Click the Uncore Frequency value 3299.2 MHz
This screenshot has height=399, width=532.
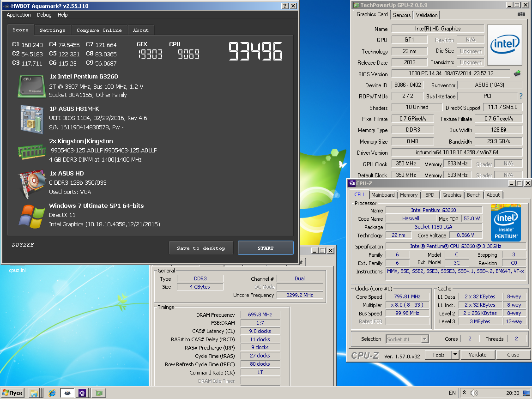click(300, 295)
